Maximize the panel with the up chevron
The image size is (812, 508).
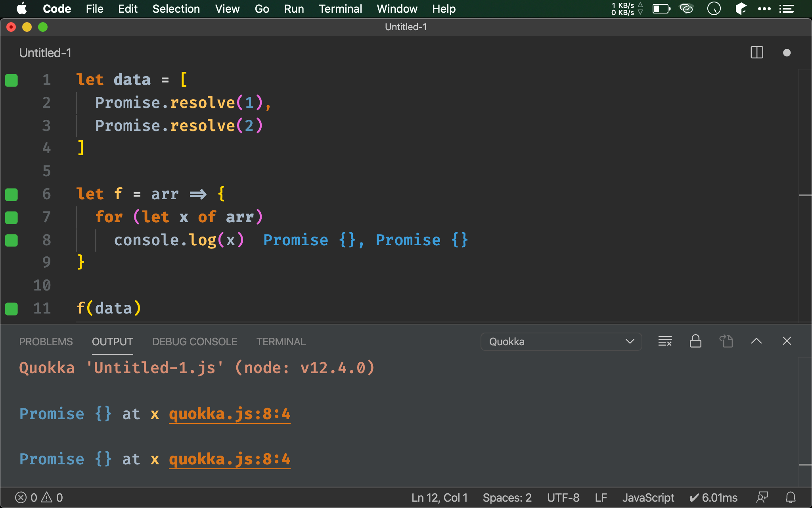pyautogui.click(x=756, y=341)
